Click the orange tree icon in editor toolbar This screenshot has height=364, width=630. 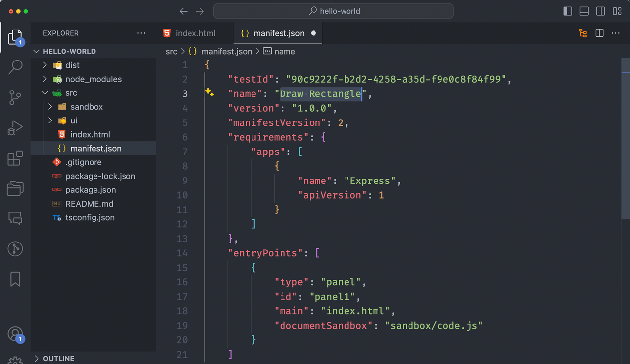tap(583, 33)
